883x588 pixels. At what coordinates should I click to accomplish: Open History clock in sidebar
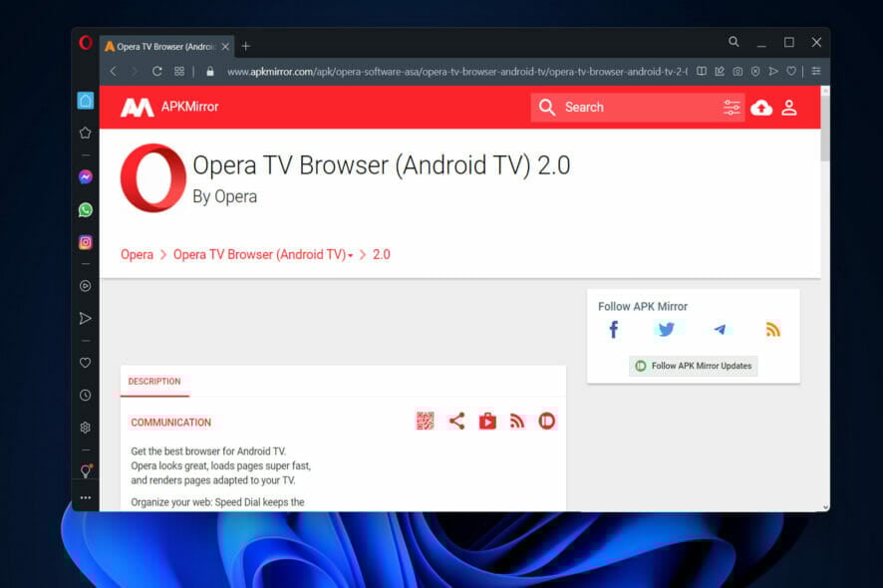(85, 395)
